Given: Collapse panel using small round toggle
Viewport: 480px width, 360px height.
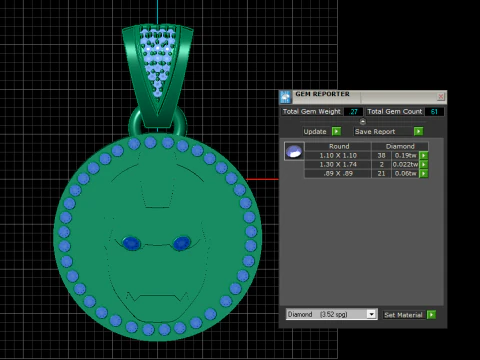Looking at the screenshot, I should click(363, 122).
